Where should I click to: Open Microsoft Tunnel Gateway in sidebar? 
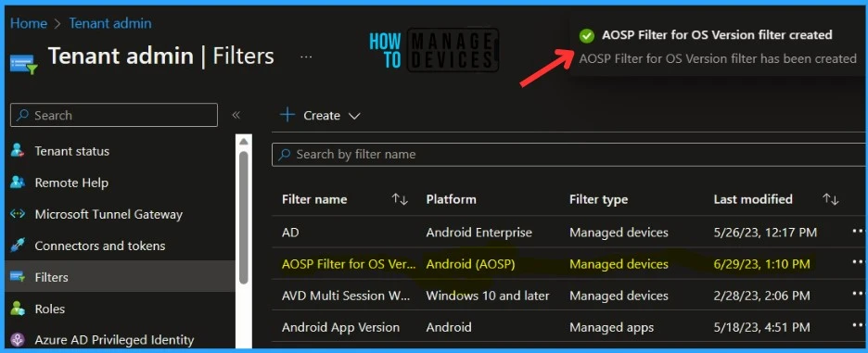coord(108,214)
